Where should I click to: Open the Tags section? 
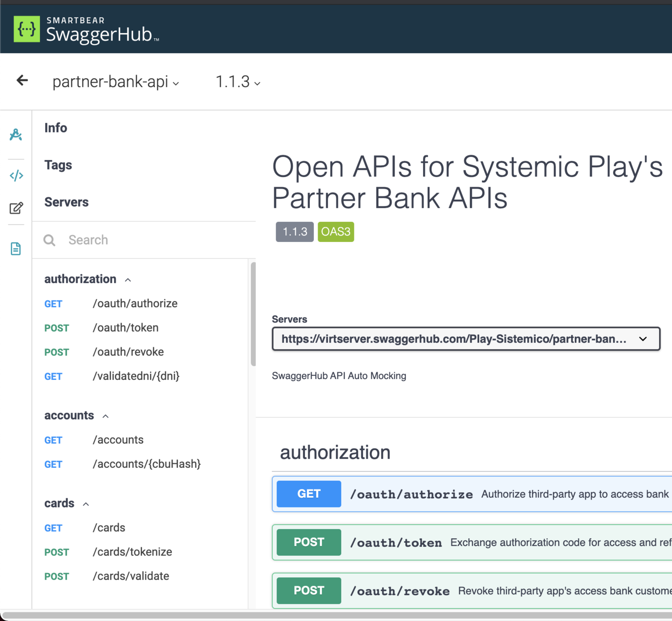tap(58, 165)
